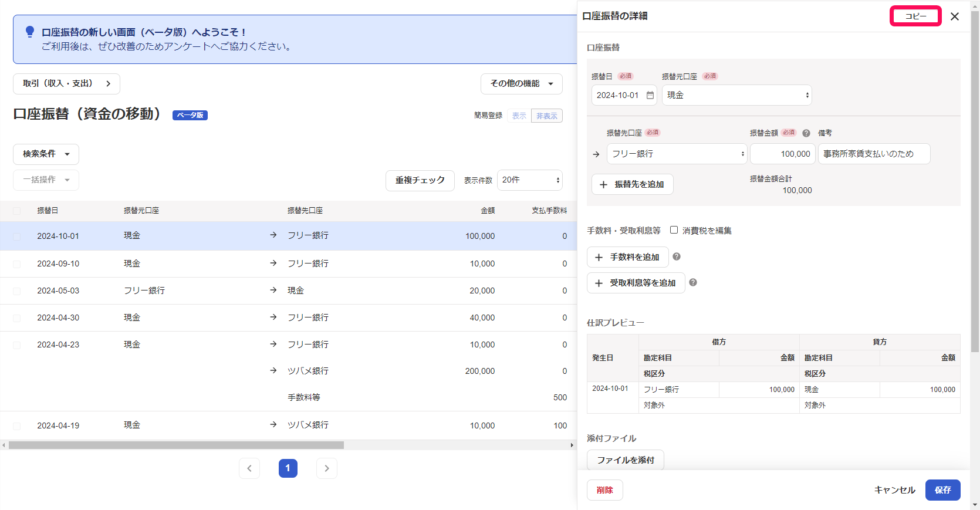This screenshot has height=510, width=980.
Task: Check the 2024-05-03 row checkbox
Action: click(16, 291)
